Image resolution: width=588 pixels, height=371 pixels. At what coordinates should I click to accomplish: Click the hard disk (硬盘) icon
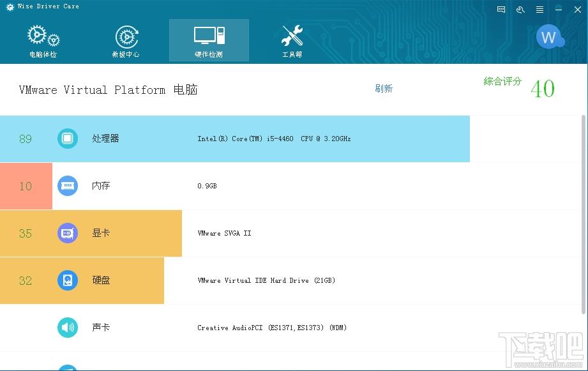point(68,280)
